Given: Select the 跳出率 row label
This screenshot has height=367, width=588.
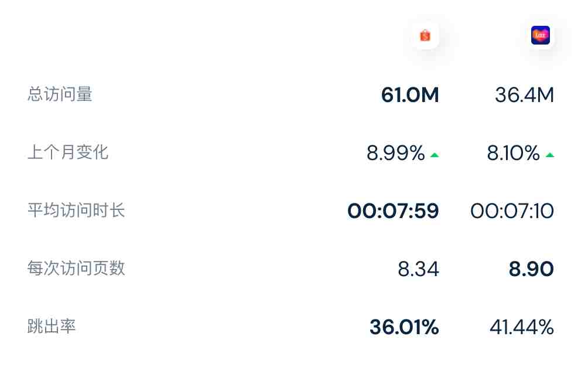Looking at the screenshot, I should point(52,326).
